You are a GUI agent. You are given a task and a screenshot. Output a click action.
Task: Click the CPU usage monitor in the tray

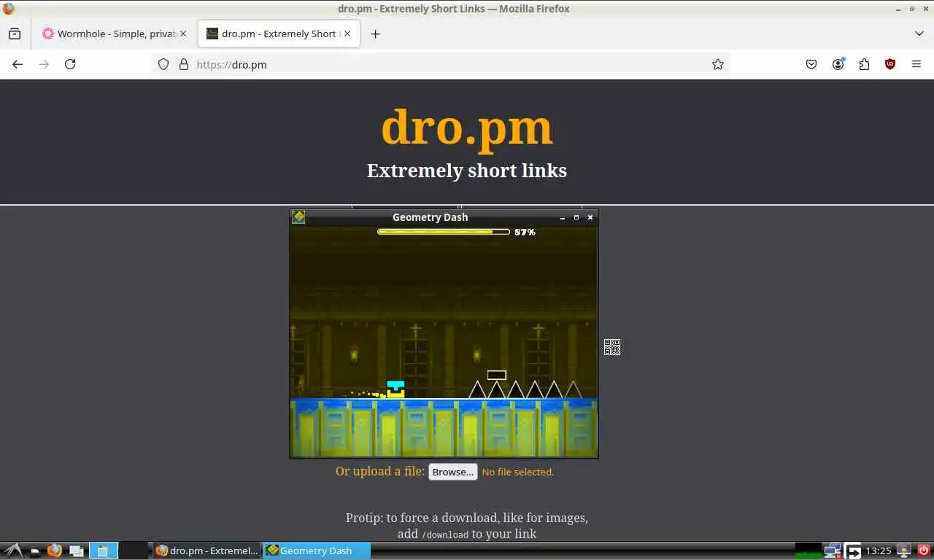point(808,551)
